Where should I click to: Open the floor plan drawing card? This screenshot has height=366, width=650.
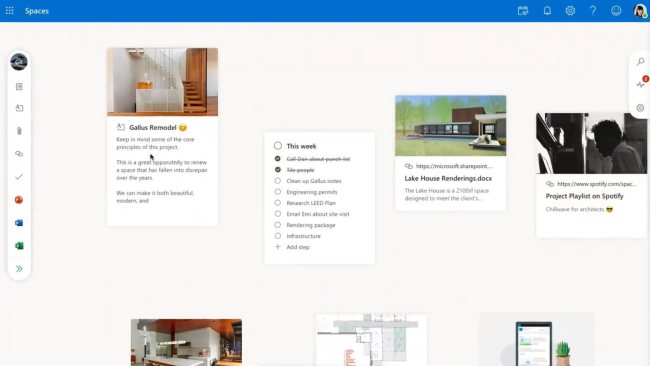371,340
